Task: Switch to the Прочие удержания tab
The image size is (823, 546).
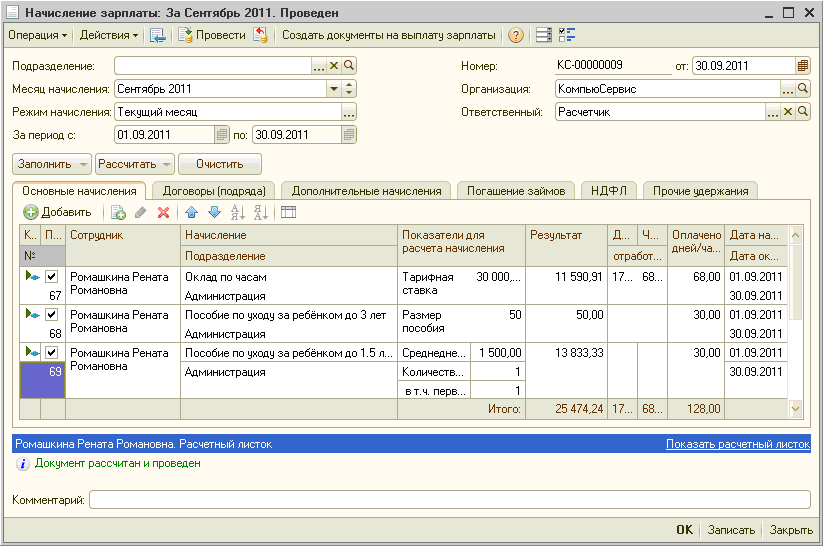Action: (700, 191)
